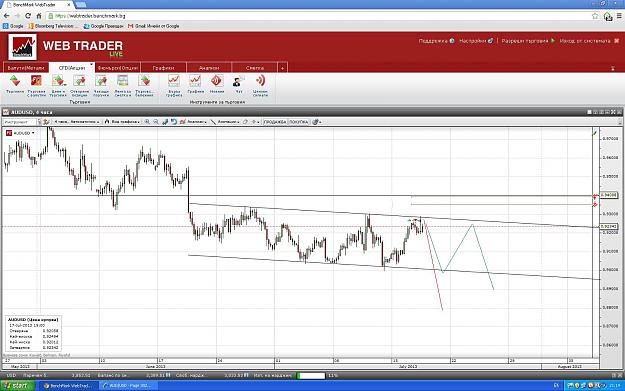Expand the AUDUSD symbol dropdown on chart
This screenshot has width=625, height=391.
click(33, 133)
